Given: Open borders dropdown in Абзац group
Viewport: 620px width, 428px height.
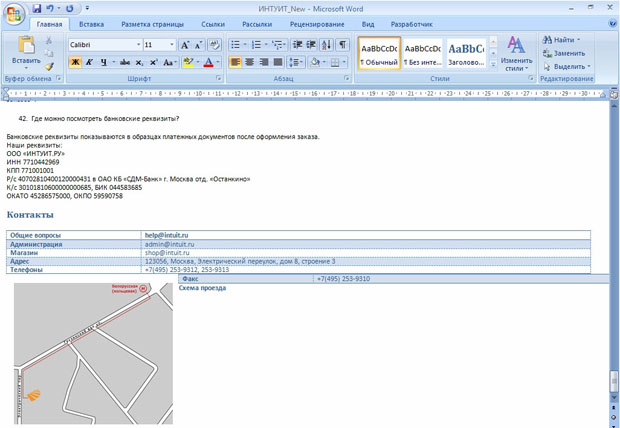Looking at the screenshot, I should tap(344, 62).
